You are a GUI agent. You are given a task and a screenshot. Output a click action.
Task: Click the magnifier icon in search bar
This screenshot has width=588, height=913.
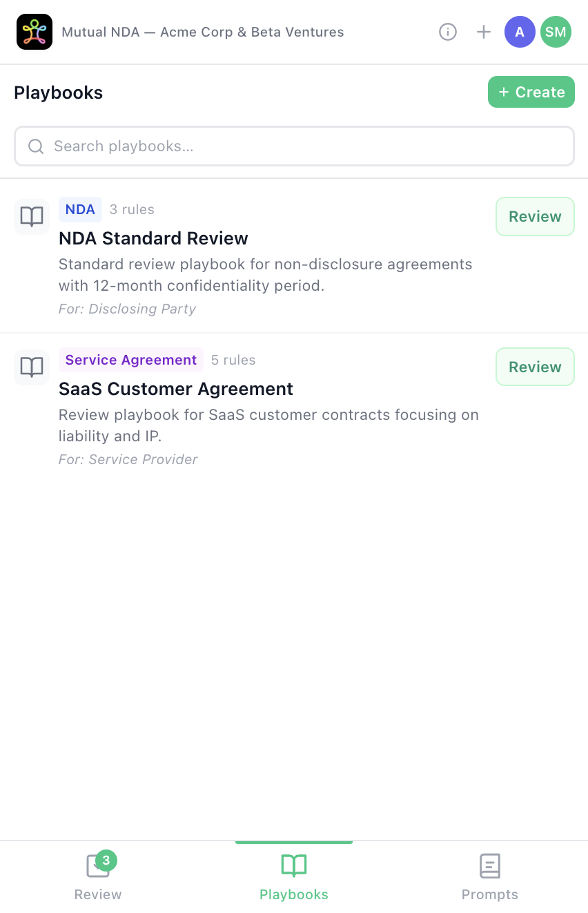[36, 146]
